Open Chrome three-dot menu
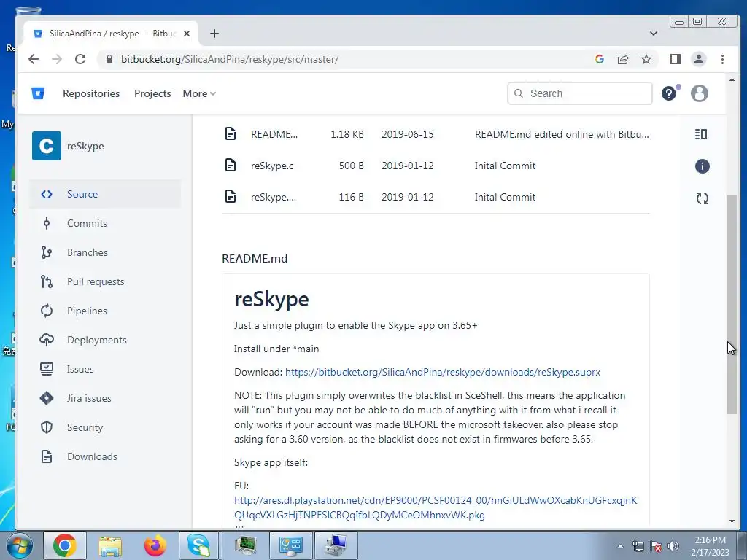The image size is (747, 560). pyautogui.click(x=722, y=59)
